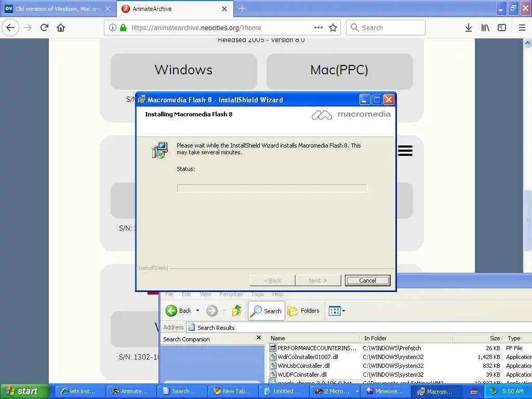
Task: Switch to Minesweeper taskbar item
Action: tap(385, 391)
